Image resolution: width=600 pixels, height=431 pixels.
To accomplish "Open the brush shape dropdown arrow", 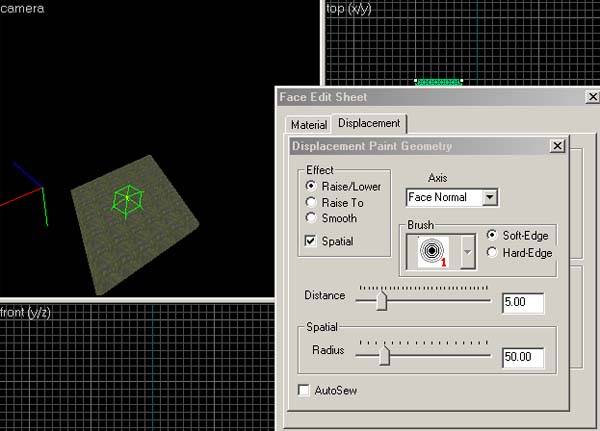I will coord(468,252).
